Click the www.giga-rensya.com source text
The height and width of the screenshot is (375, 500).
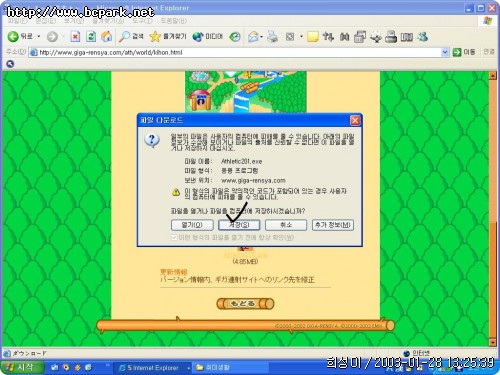tap(253, 180)
